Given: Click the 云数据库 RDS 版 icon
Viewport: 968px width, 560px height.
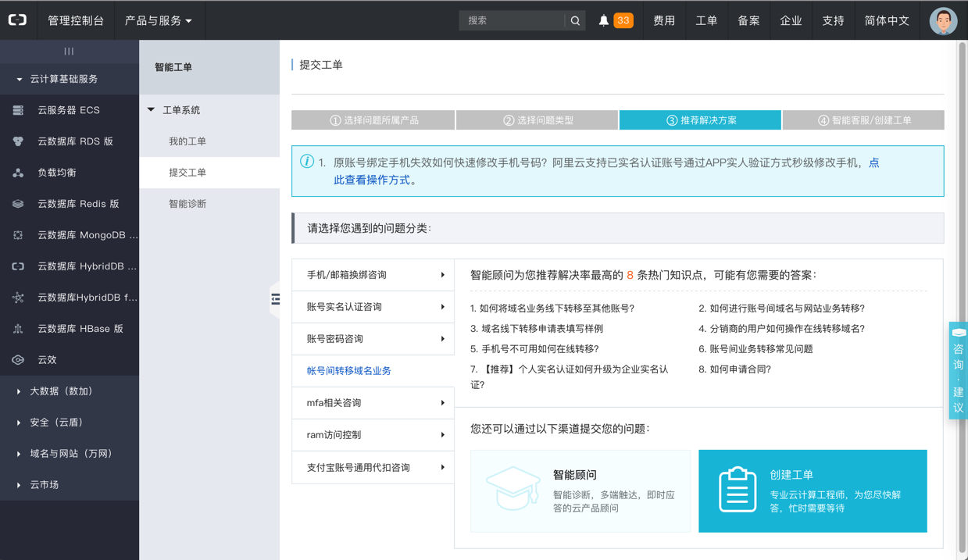Looking at the screenshot, I should point(18,141).
